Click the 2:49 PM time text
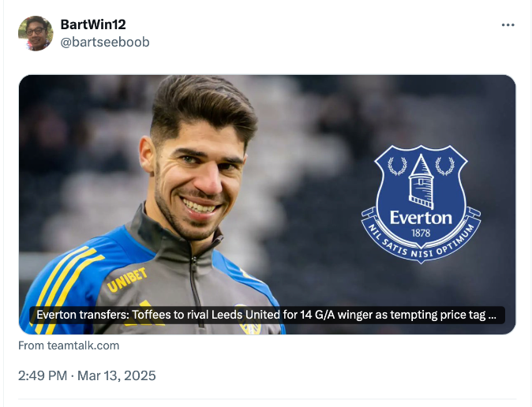 (x=43, y=375)
